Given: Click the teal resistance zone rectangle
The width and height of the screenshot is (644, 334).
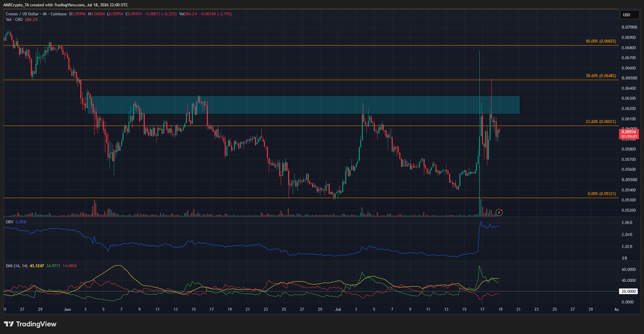Looking at the screenshot, I should tap(303, 105).
